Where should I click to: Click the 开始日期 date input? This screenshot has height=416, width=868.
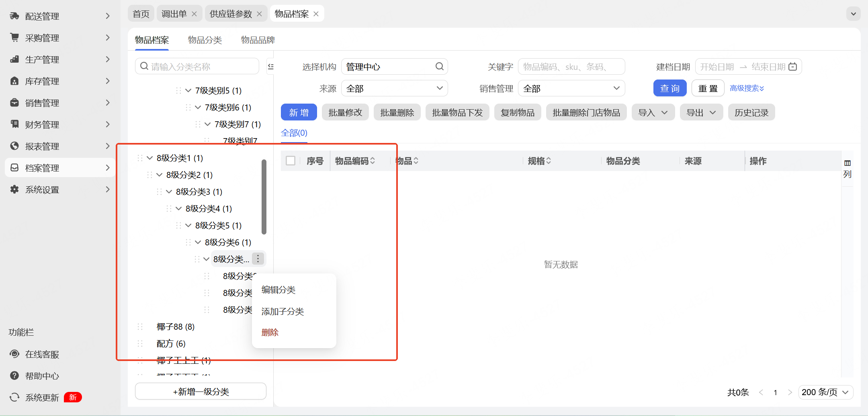pyautogui.click(x=717, y=67)
